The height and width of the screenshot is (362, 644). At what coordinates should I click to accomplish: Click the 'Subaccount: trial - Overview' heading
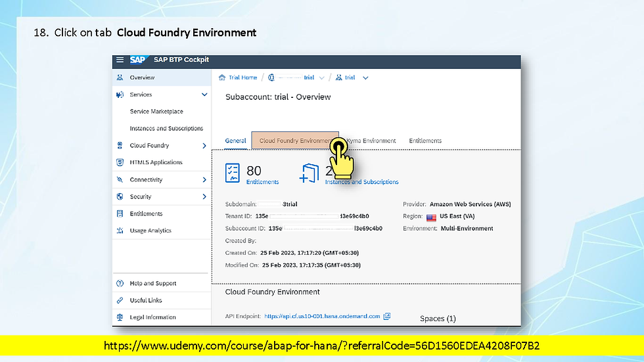click(x=278, y=97)
